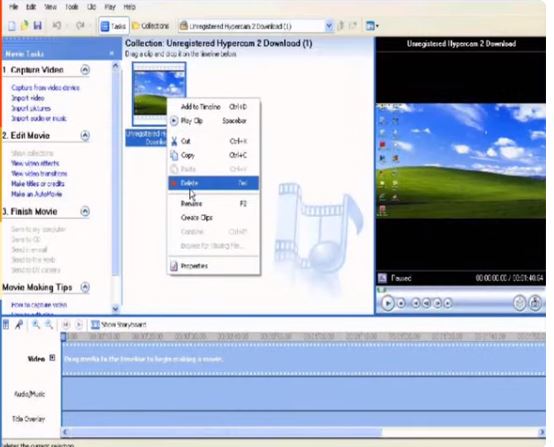Open the Tools menu

[71, 7]
